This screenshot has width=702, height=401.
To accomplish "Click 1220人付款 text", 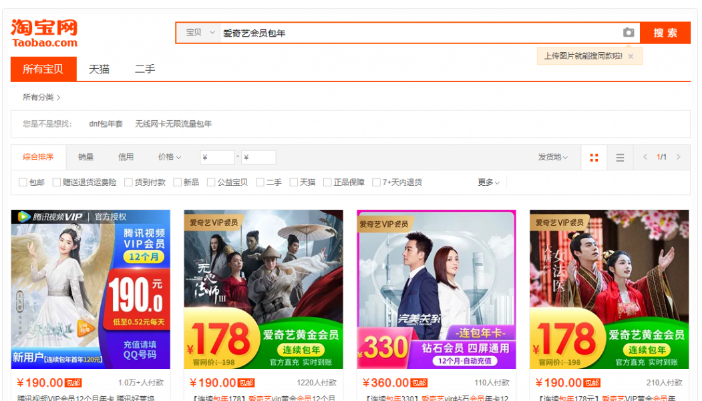I will 317,383.
